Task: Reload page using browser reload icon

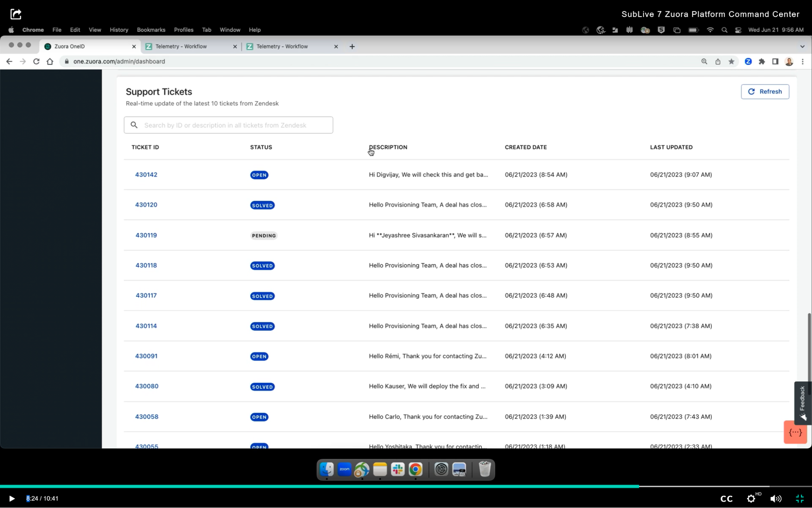Action: [x=36, y=61]
